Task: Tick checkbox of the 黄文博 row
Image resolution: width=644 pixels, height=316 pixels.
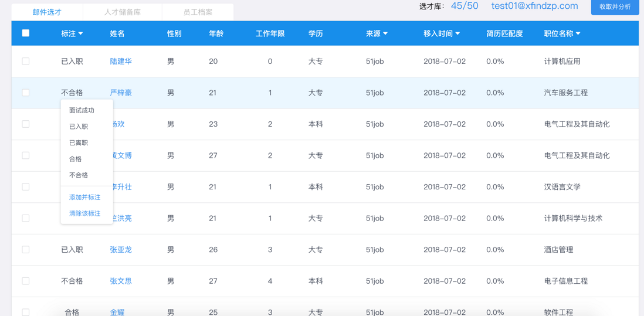Action: click(25, 155)
